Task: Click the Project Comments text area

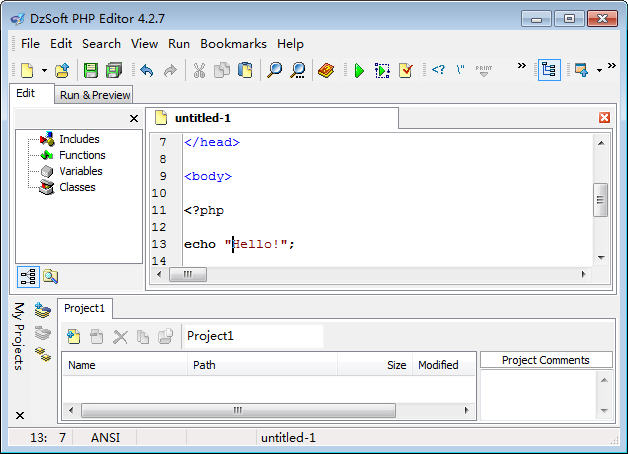Action: click(539, 395)
